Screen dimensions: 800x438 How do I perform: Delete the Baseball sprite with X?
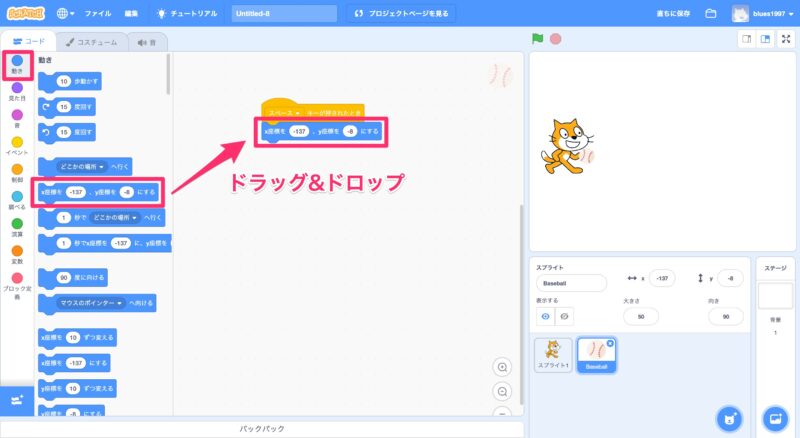(611, 343)
